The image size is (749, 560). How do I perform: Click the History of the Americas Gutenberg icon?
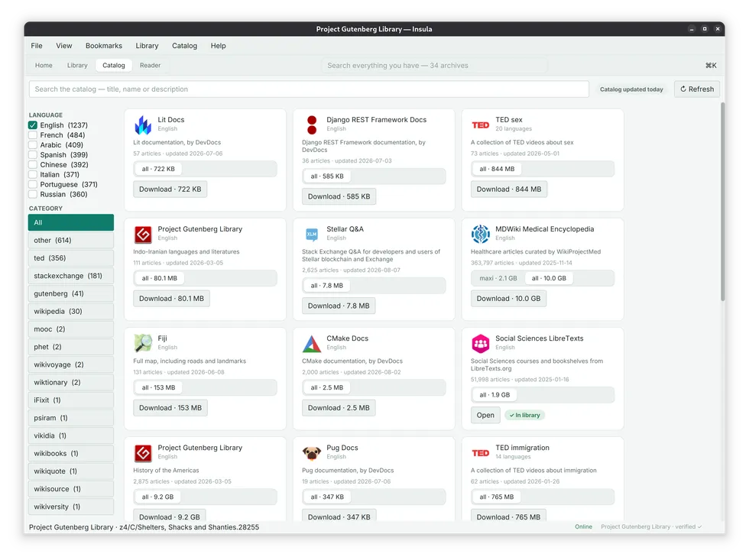(143, 452)
